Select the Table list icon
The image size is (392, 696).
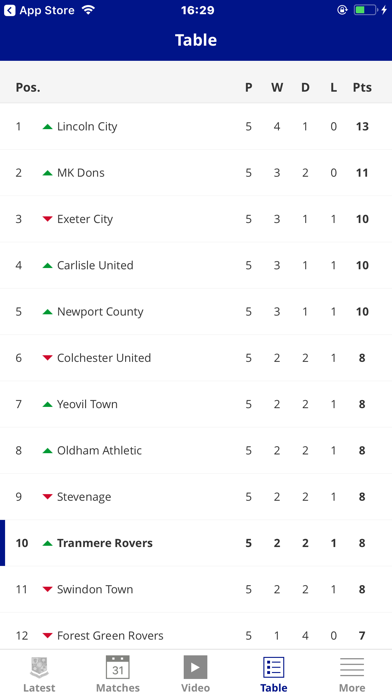pos(273,667)
